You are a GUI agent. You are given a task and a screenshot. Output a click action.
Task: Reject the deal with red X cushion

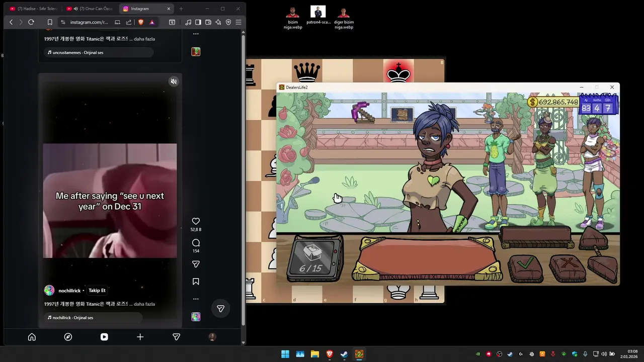568,267
